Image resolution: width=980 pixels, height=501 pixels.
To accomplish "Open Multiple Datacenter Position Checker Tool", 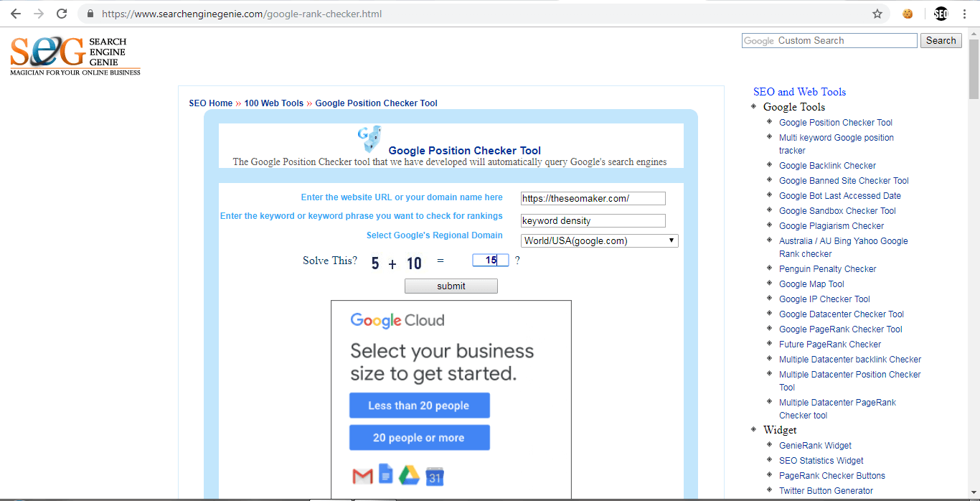I will coord(850,381).
